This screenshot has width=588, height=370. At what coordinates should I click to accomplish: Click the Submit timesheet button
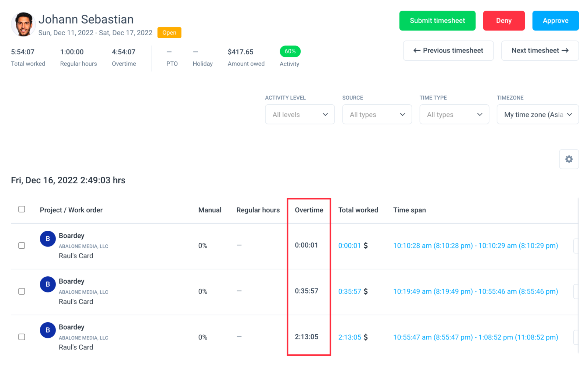[437, 21]
